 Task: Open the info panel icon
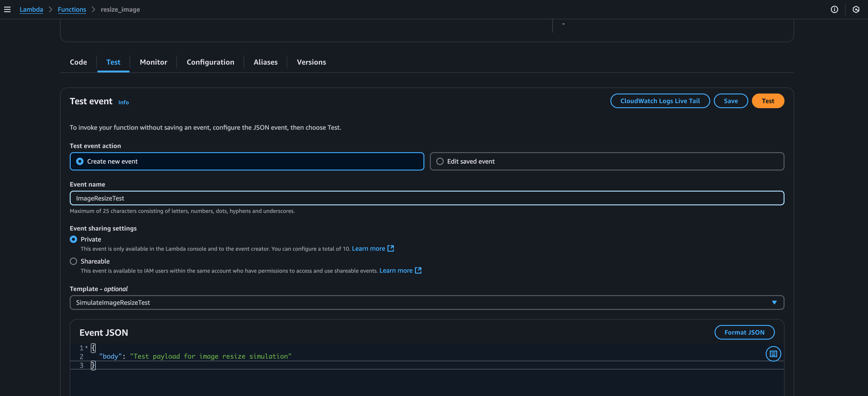pyautogui.click(x=834, y=9)
